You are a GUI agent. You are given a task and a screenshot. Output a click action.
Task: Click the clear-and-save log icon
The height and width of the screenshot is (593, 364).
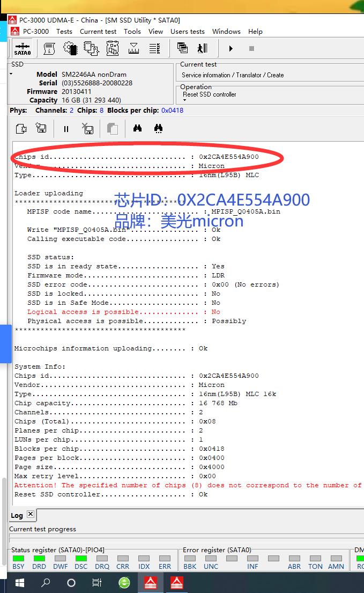click(x=87, y=129)
